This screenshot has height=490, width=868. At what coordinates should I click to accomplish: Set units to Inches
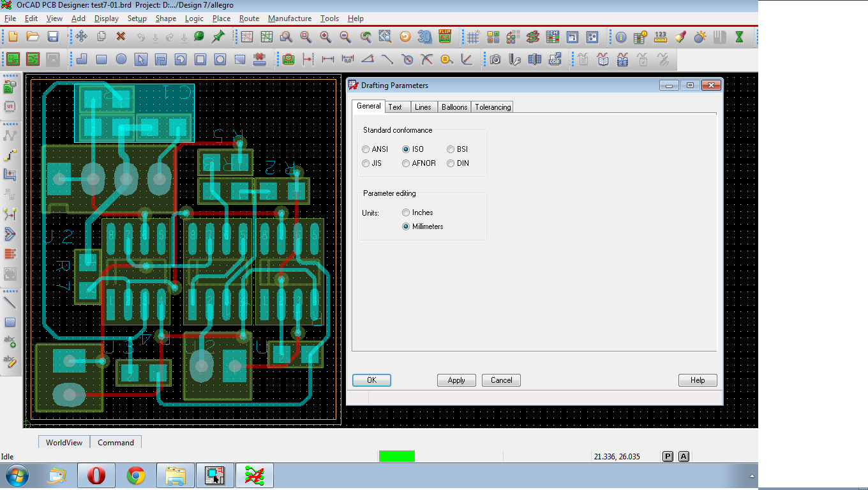406,212
